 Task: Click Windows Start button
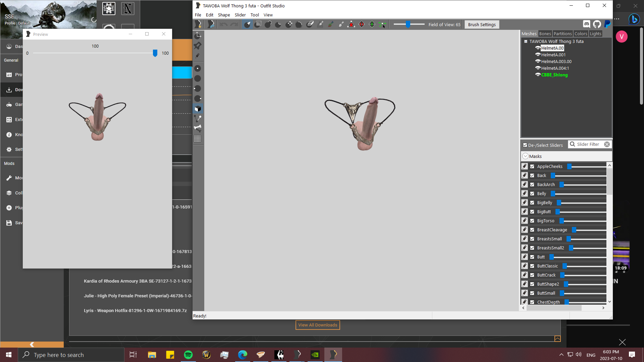pyautogui.click(x=9, y=355)
